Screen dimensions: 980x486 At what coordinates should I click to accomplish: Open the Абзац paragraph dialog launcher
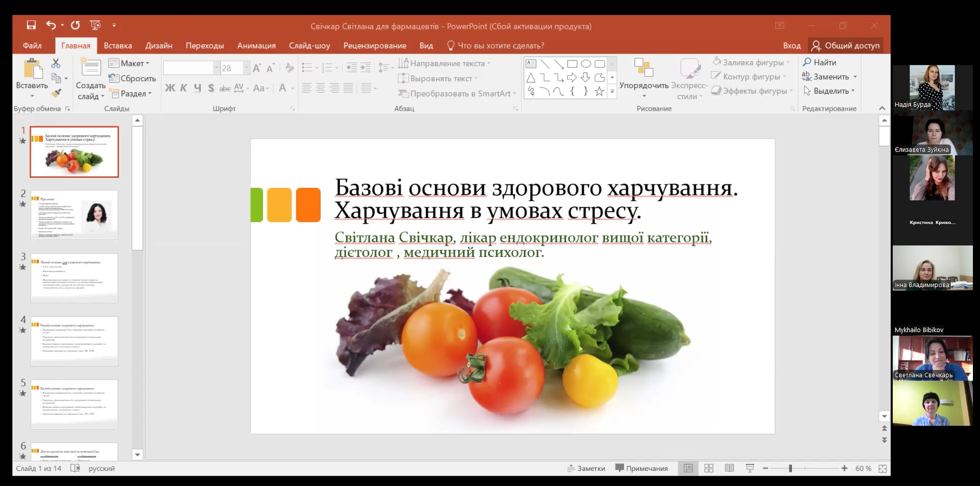click(516, 109)
